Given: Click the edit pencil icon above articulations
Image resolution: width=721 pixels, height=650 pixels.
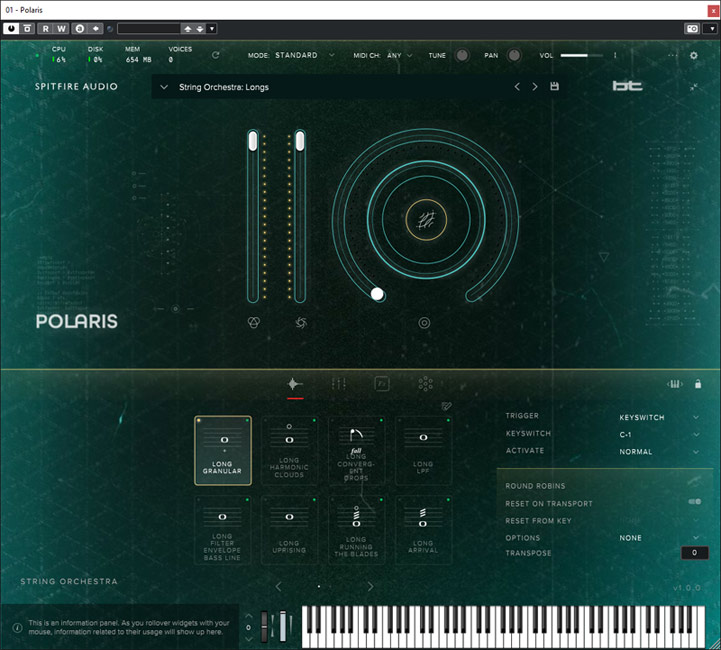Looking at the screenshot, I should click(446, 406).
